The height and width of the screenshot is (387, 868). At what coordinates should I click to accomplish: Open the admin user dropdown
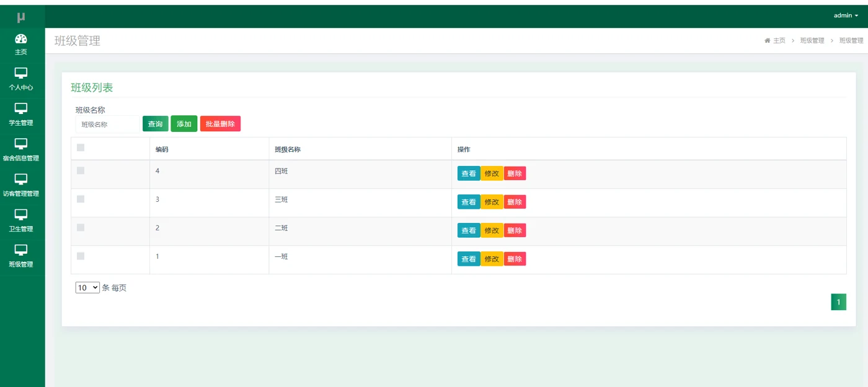846,15
